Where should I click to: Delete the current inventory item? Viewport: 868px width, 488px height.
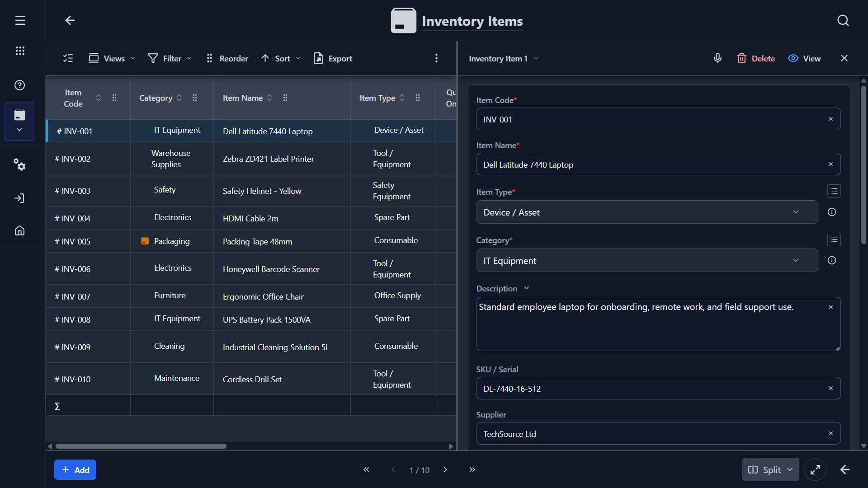[756, 58]
